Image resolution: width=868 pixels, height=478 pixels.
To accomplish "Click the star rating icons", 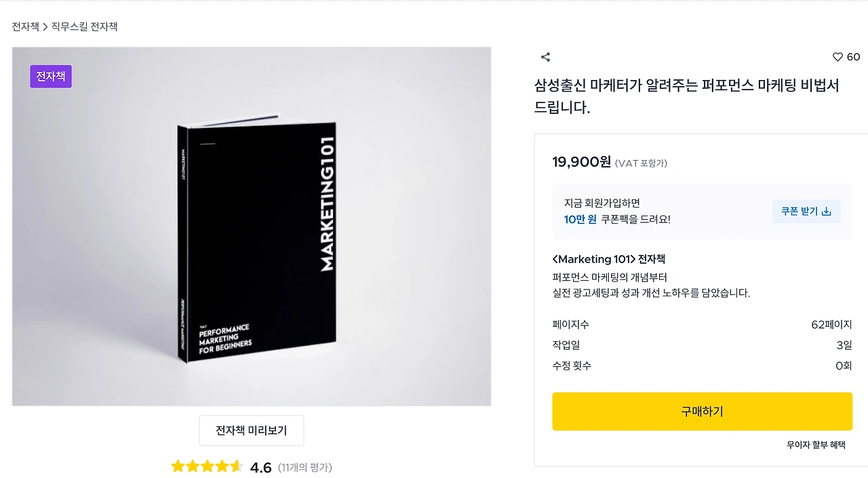I will (207, 466).
